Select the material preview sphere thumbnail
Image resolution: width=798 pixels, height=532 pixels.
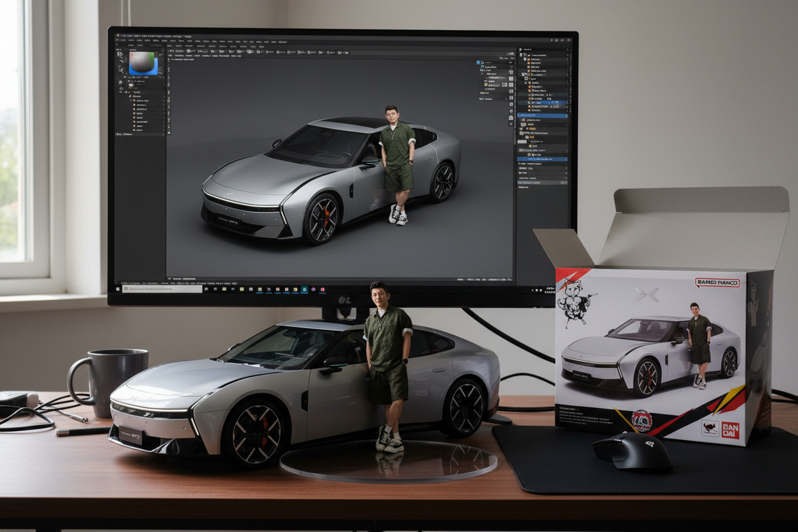tap(143, 63)
